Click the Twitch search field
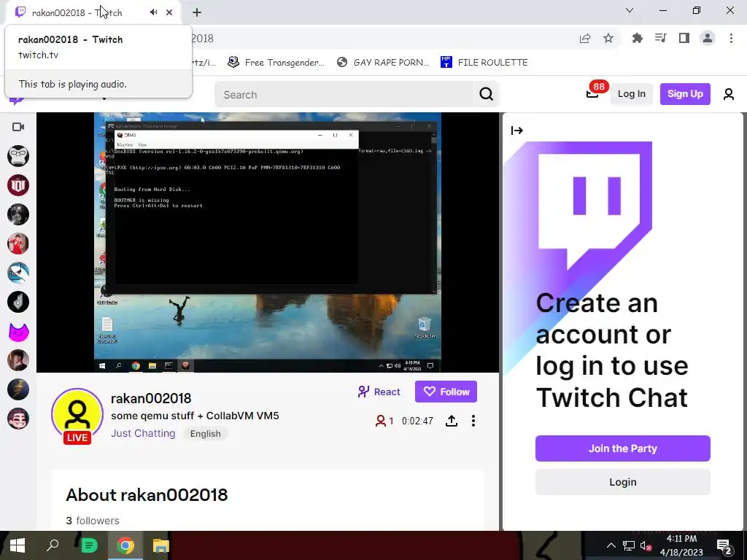Screen dimensions: 747x560 (344, 94)
